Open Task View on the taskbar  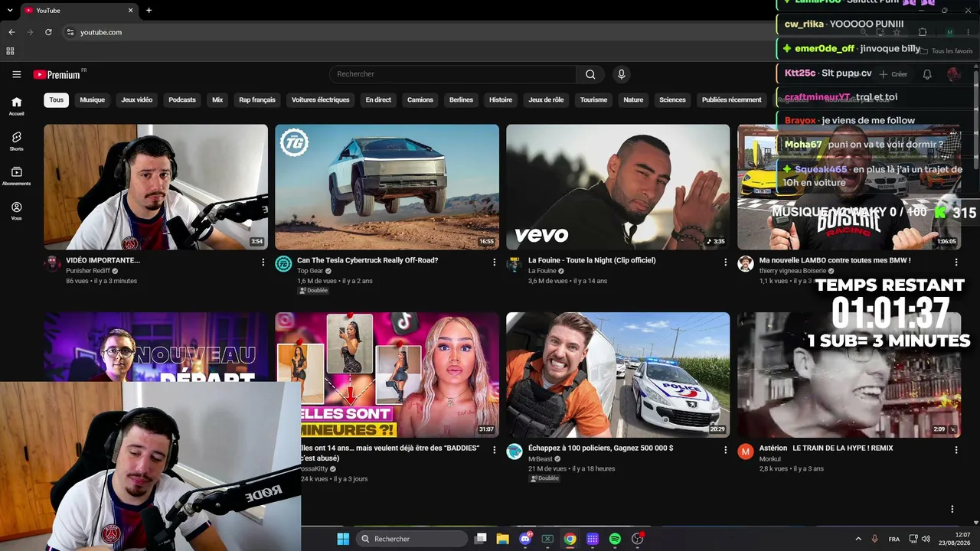pyautogui.click(x=480, y=539)
